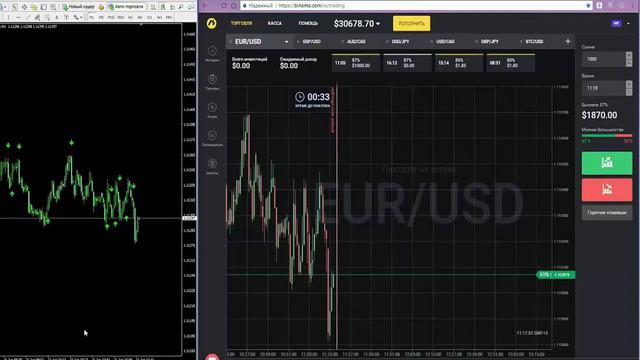Select the MN timeframe in MetaTrader
This screenshot has width=640, height=360.
[168, 17]
